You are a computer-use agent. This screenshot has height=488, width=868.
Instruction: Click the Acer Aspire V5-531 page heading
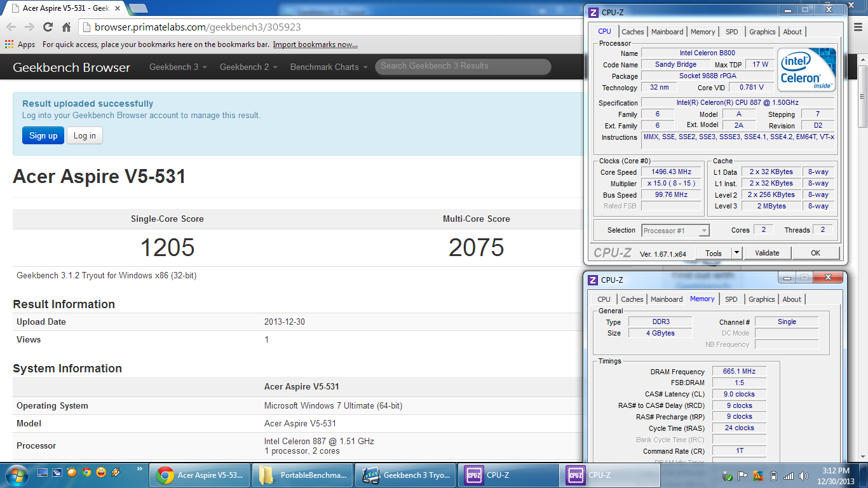(x=99, y=176)
